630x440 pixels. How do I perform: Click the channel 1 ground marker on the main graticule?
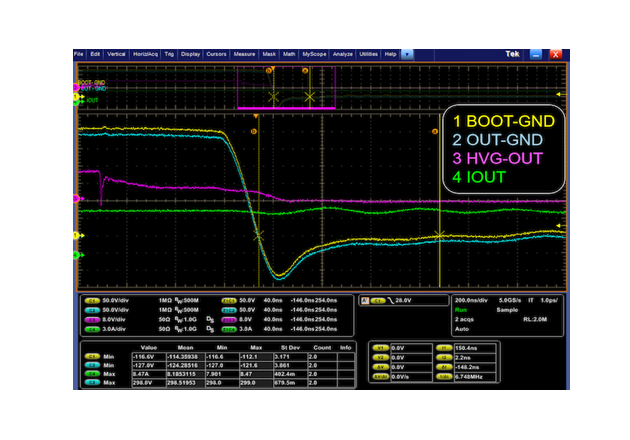[x=78, y=235]
